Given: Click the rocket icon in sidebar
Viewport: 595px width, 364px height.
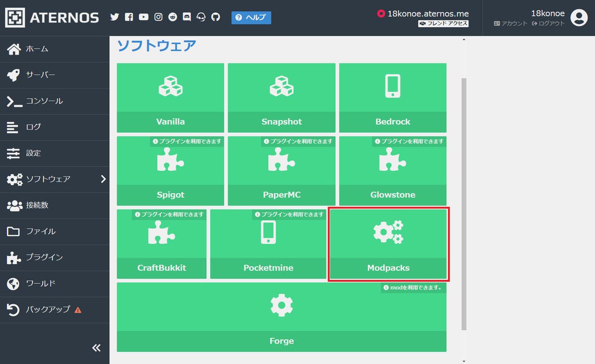Looking at the screenshot, I should [x=14, y=75].
